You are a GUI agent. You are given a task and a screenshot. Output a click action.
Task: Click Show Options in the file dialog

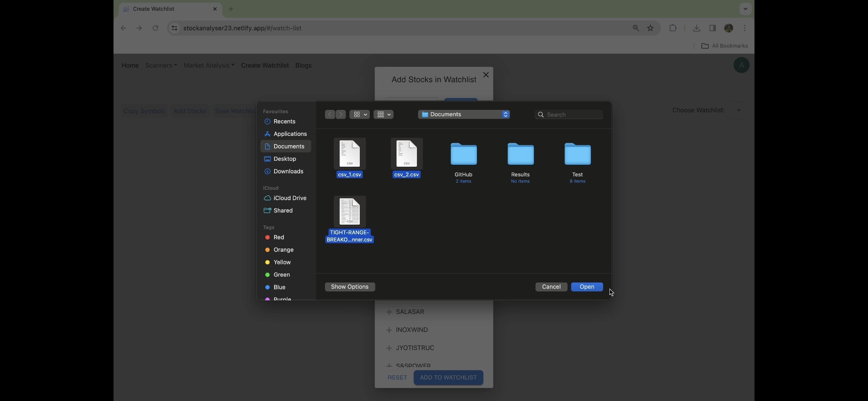pyautogui.click(x=349, y=287)
